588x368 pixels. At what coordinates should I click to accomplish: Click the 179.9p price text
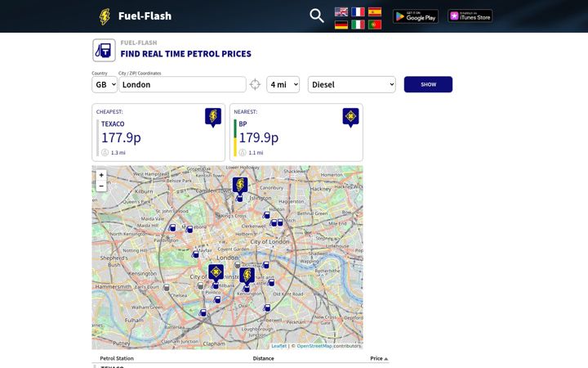point(259,137)
